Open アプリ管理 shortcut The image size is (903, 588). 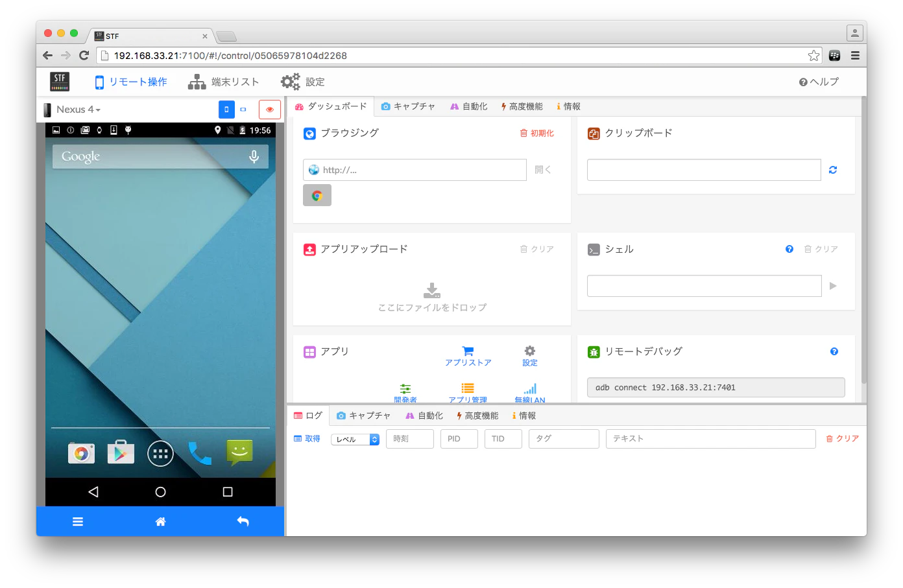pyautogui.click(x=468, y=393)
